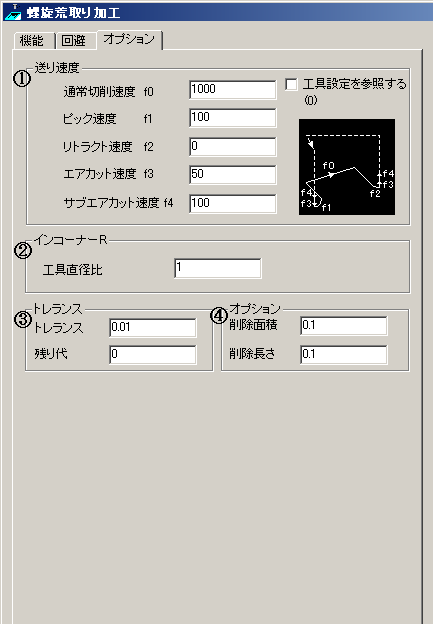433x624 pixels.
Task: Click the circled number 2 marker
Action: [23, 251]
